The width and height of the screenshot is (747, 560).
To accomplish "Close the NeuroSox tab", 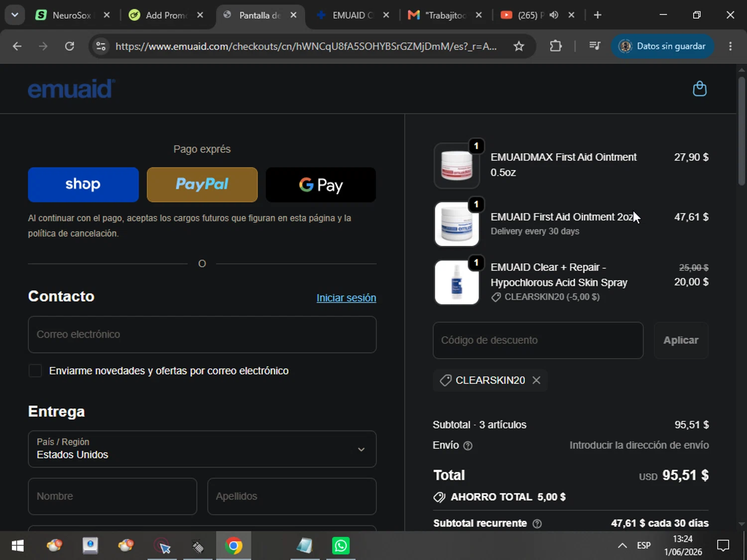I will click(x=107, y=15).
